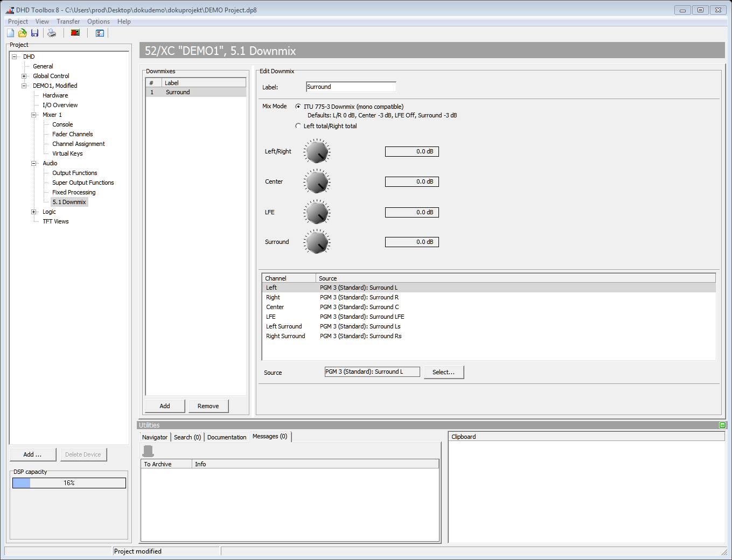732x560 pixels.
Task: Expand the Logic tree node
Action: click(33, 212)
